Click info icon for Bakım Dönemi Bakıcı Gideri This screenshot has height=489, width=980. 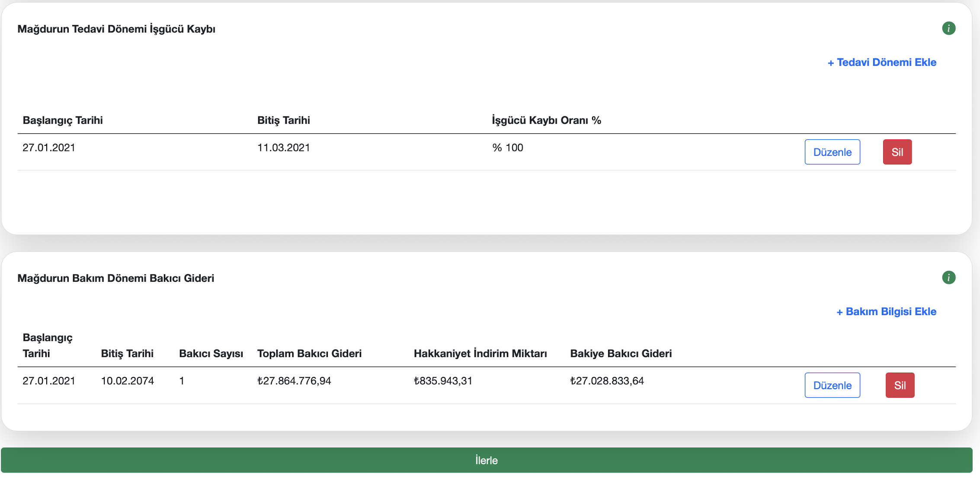(948, 277)
